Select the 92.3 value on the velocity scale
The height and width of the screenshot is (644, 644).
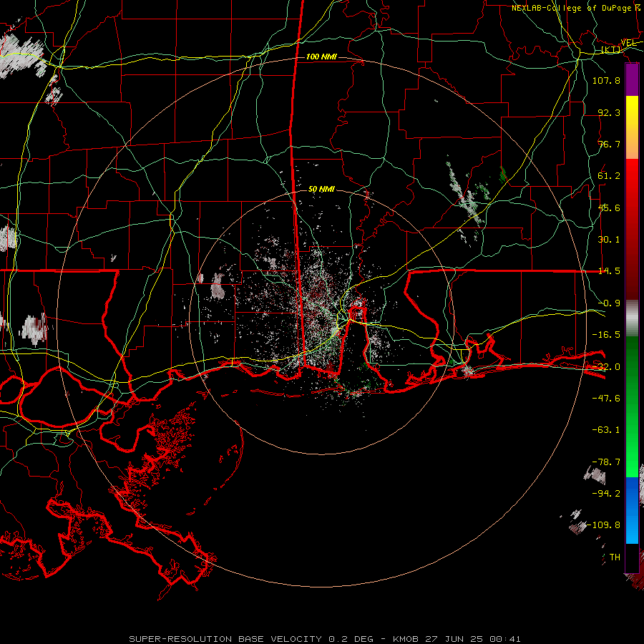[x=609, y=112]
